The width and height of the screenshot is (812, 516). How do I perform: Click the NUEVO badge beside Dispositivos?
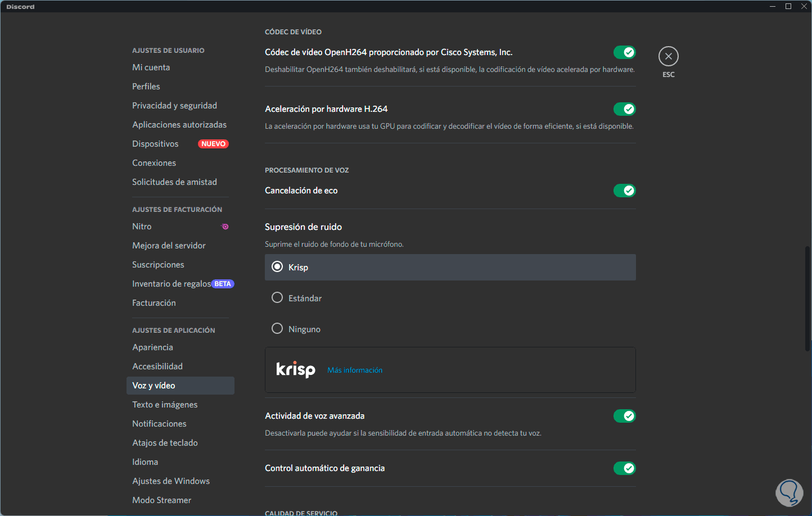[x=213, y=144]
